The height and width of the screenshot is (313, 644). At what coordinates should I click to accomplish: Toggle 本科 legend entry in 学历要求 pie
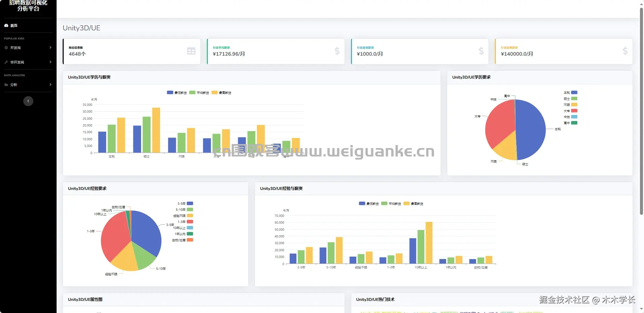click(570, 92)
